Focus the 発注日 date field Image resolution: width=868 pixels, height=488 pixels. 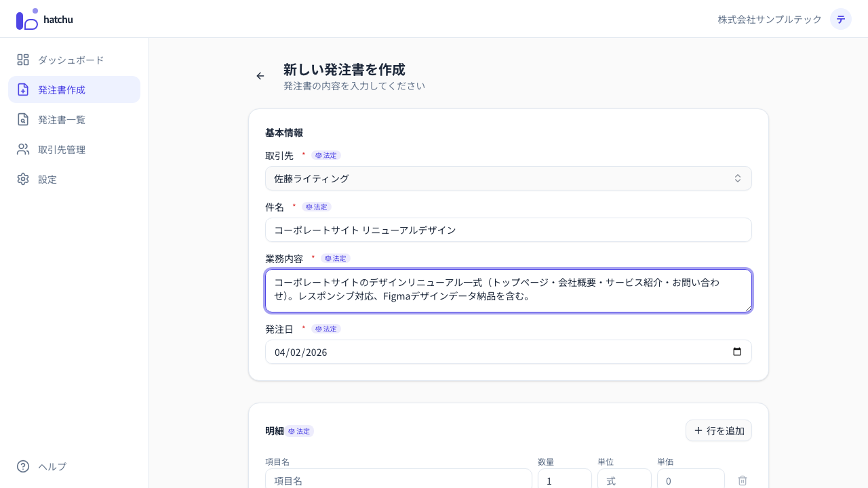pos(509,352)
